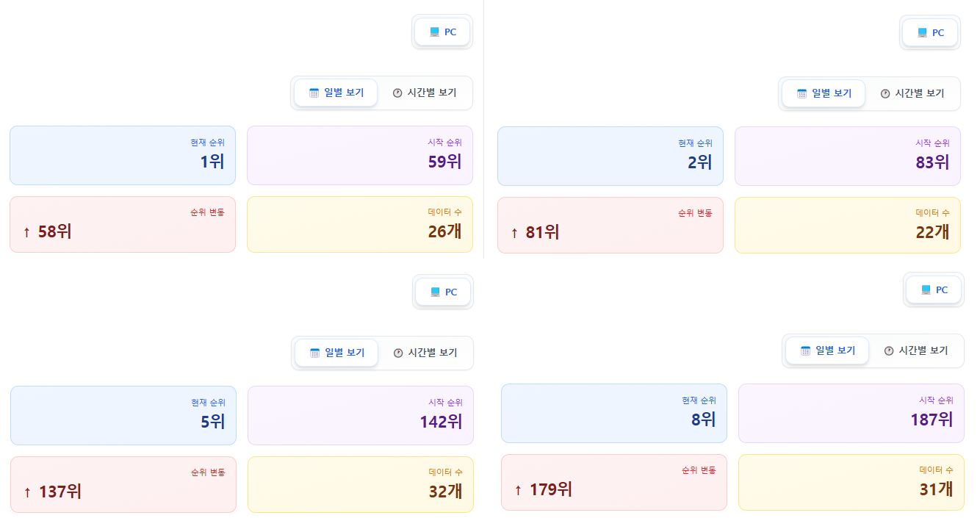The height and width of the screenshot is (518, 980).
Task: Click the 데이터 수 card showing 31개
Action: coord(851,482)
